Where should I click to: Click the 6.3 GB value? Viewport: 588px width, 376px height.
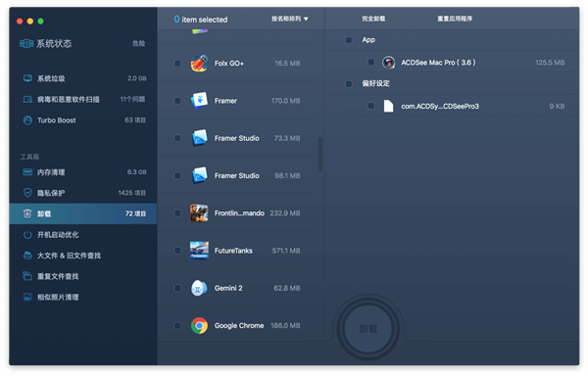[136, 172]
